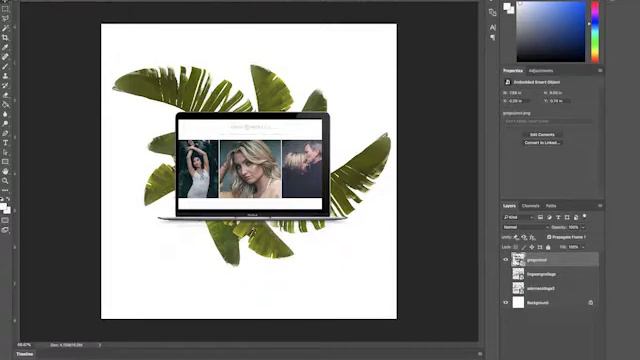This screenshot has width=640, height=360.
Task: Open the collapsed Character panel icon
Action: [x=493, y=27]
